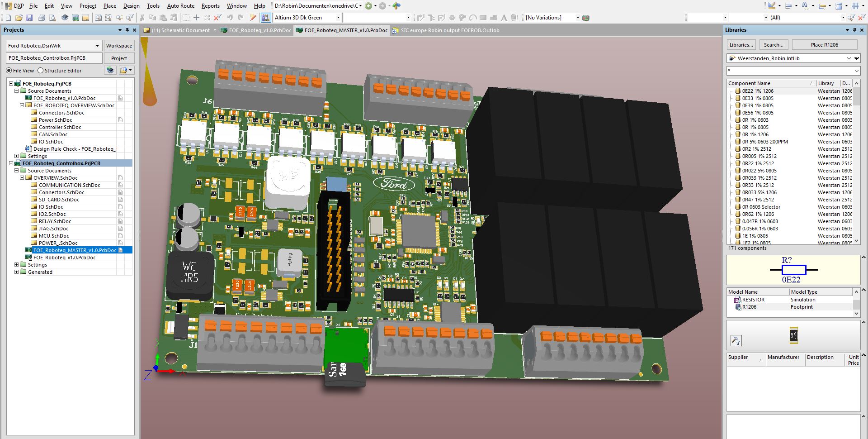Click the Compile project icon in Projects panel
The height and width of the screenshot is (439, 868).
click(x=110, y=70)
